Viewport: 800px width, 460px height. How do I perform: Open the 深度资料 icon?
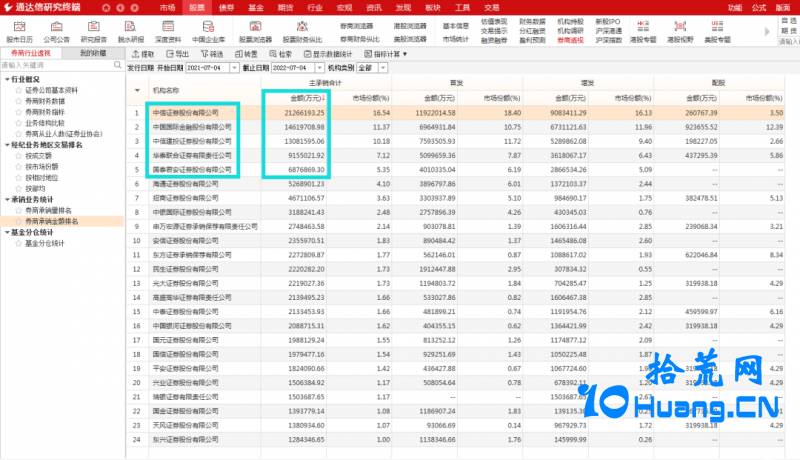point(168,32)
